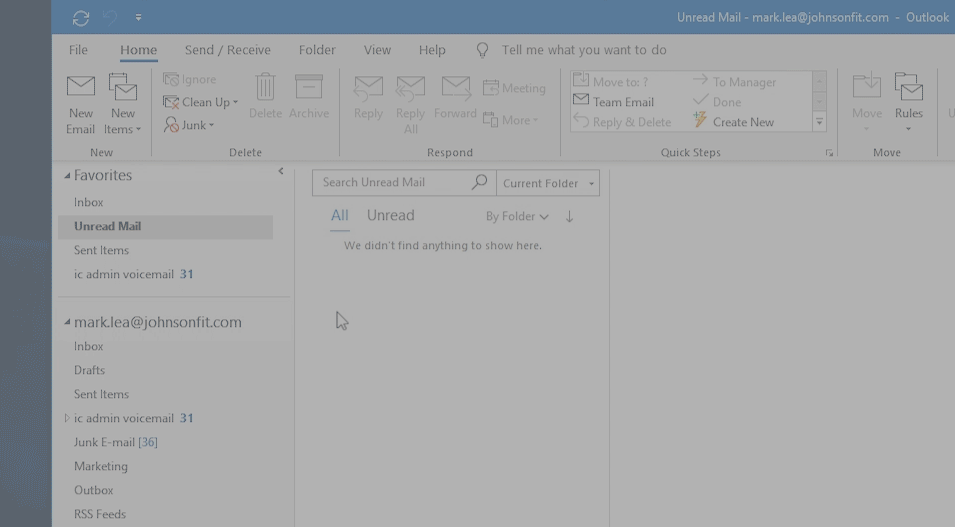
Task: Switch to the Send / Receive tab
Action: point(228,50)
